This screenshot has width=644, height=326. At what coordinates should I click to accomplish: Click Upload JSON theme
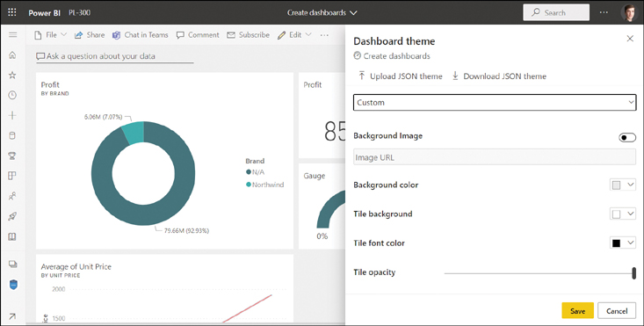point(401,76)
